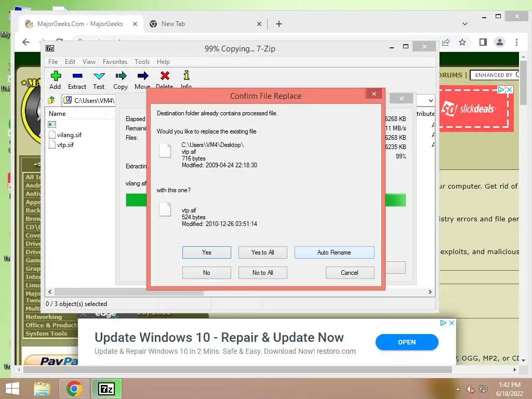Close the Confirm File Replace dialog

[374, 94]
